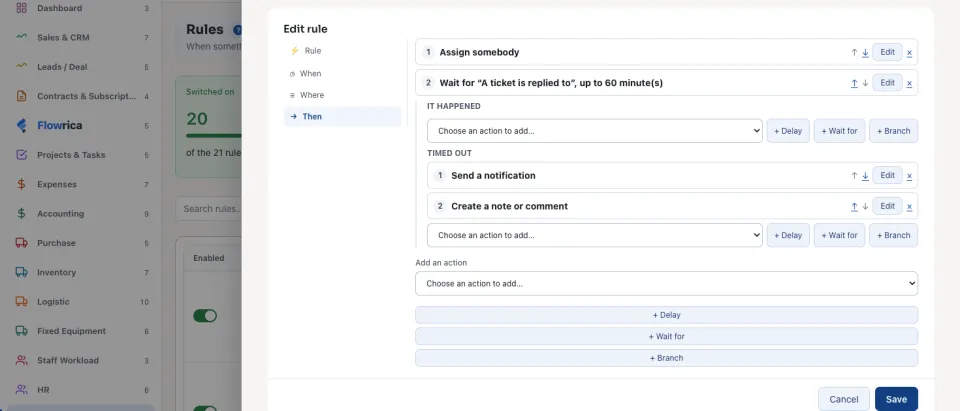Viewport: 960px width, 411px height.
Task: Click the Edit rule heading
Action: click(305, 29)
